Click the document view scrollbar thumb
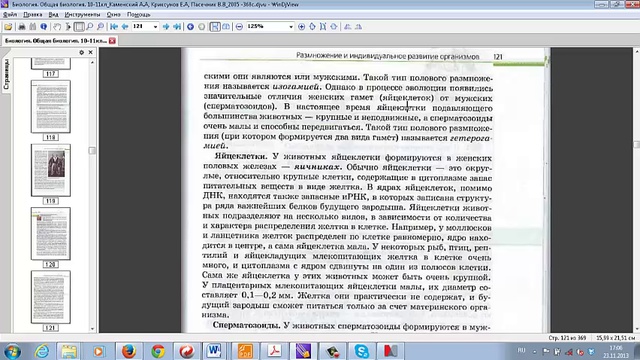Viewport: 640px width, 360px height. pyautogui.click(x=637, y=144)
